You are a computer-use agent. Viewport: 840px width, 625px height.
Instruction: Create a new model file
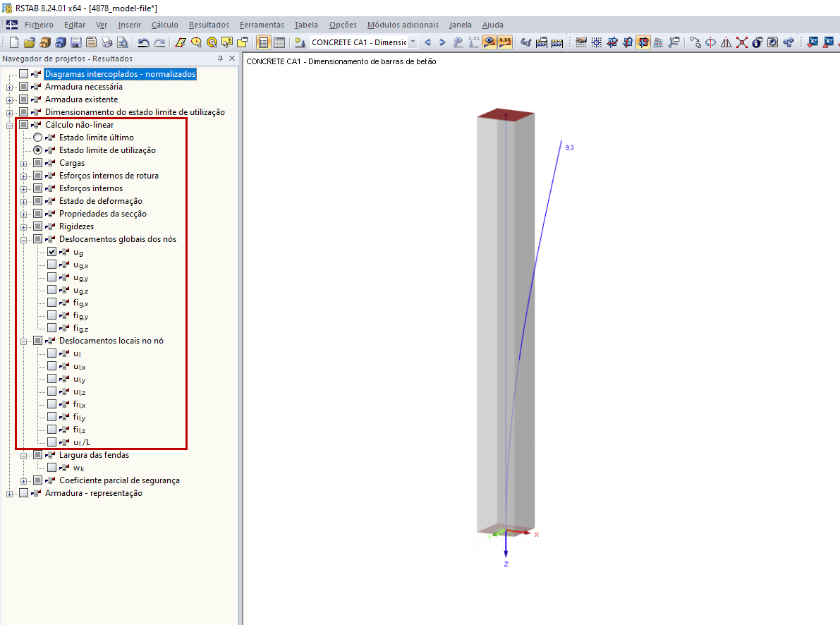(15, 42)
